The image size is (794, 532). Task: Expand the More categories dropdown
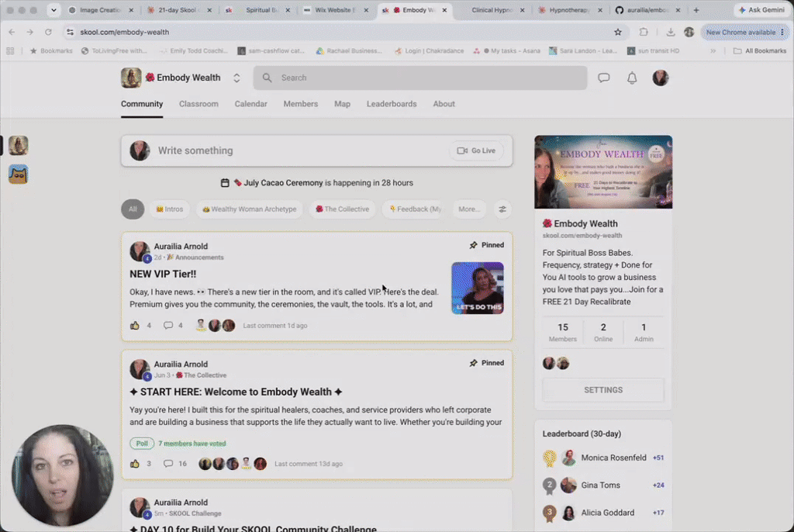[469, 209]
